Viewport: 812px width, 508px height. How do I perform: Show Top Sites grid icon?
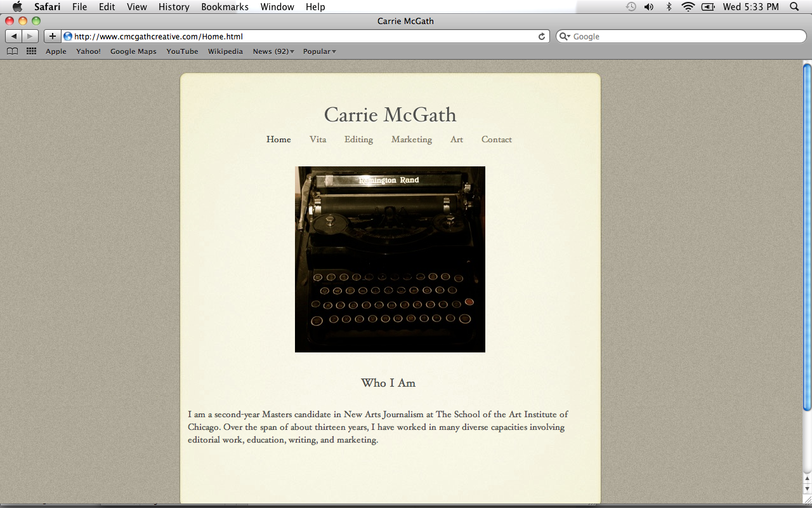pos(31,51)
